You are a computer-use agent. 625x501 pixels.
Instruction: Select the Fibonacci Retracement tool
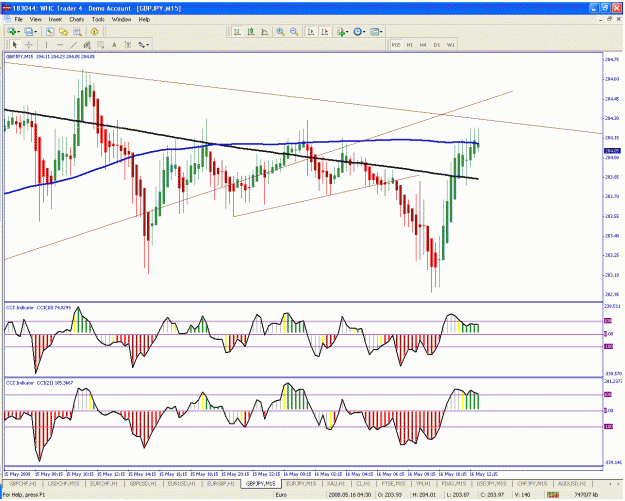[x=100, y=45]
